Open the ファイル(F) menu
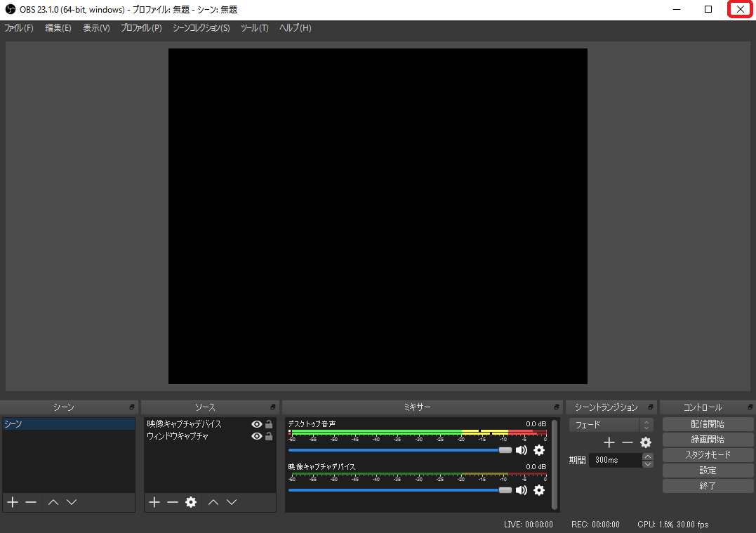 (19, 28)
